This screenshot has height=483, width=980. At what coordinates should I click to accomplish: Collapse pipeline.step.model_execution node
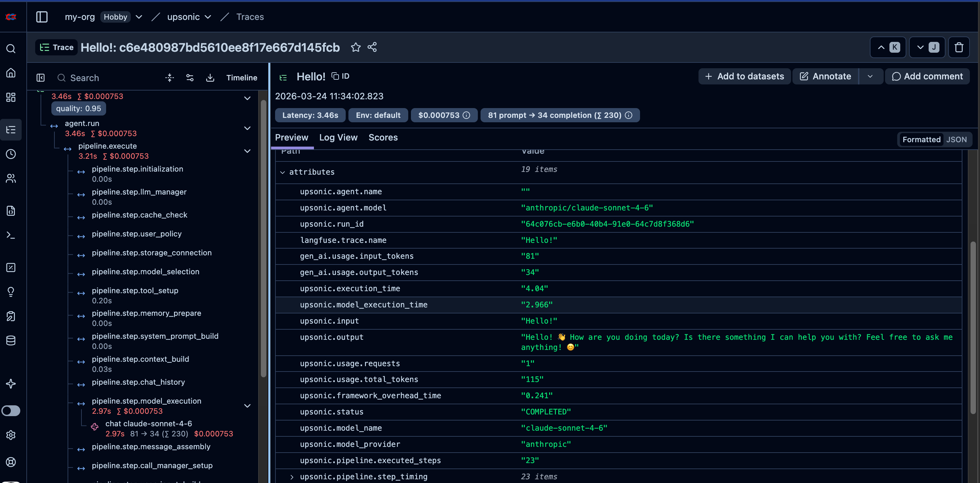tap(247, 406)
